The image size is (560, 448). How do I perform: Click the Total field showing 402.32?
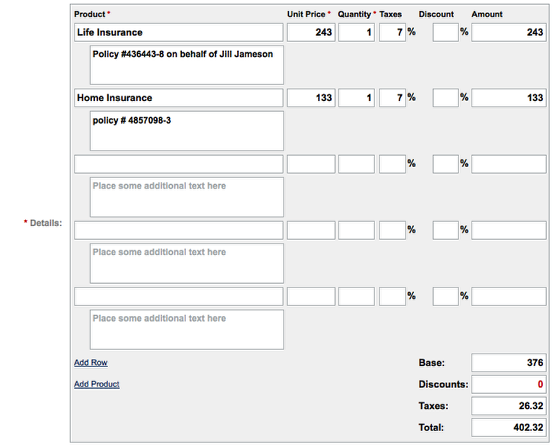coord(509,428)
